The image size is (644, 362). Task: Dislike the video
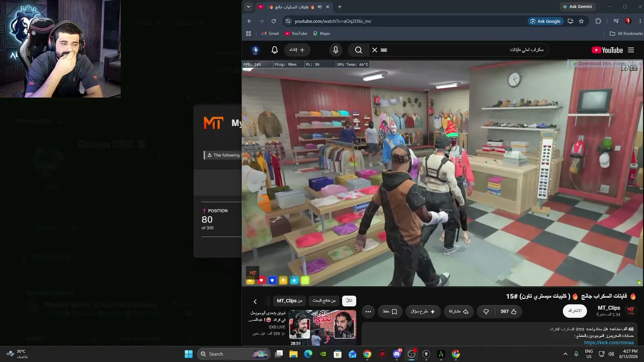486,312
